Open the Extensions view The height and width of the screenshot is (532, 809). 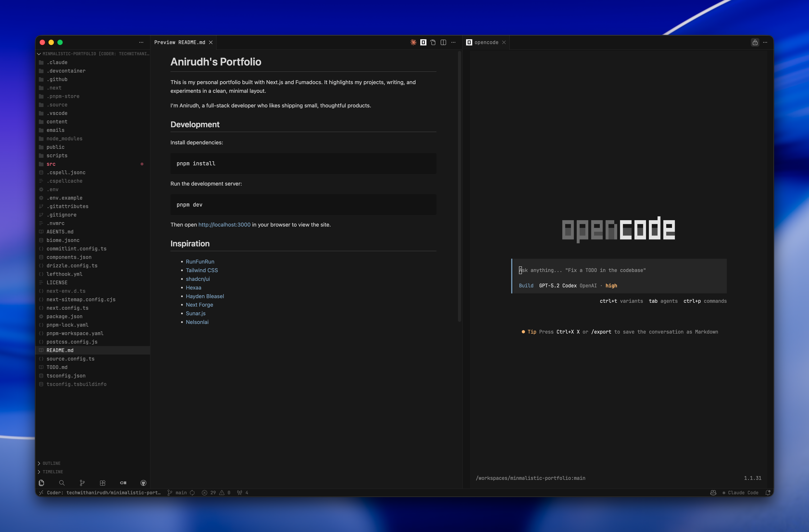coord(102,483)
